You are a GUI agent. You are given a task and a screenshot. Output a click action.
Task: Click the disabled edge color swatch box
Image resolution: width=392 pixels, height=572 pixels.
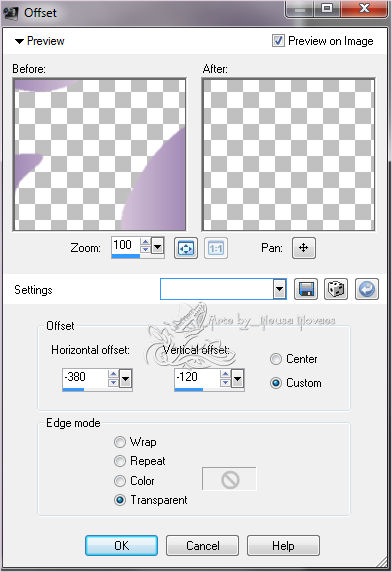click(x=229, y=479)
